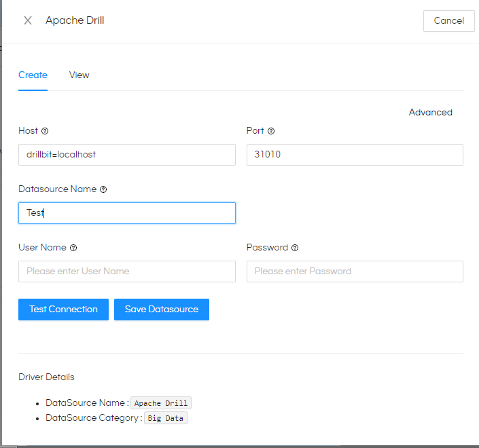479x448 pixels.
Task: Select the 'Big Data' category value
Action: [x=166, y=418]
